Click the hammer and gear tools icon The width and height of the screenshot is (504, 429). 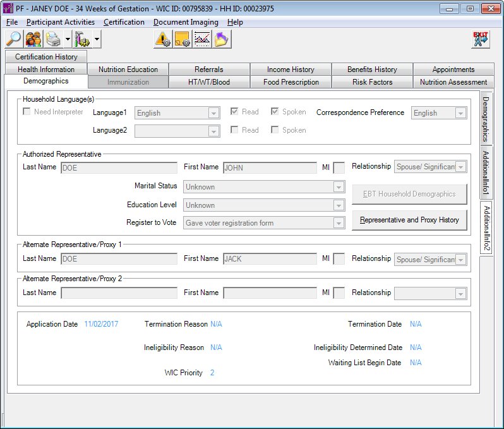tap(83, 39)
